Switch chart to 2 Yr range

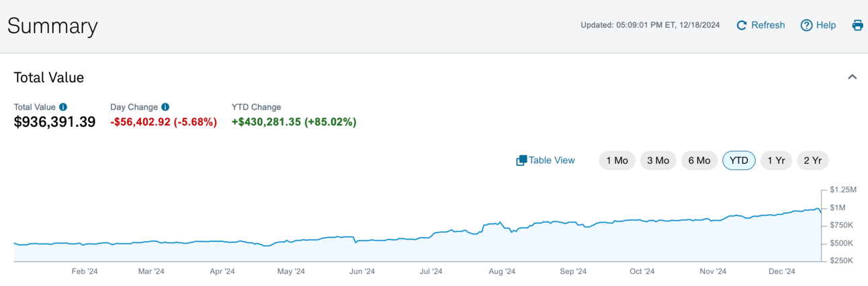[x=813, y=160]
